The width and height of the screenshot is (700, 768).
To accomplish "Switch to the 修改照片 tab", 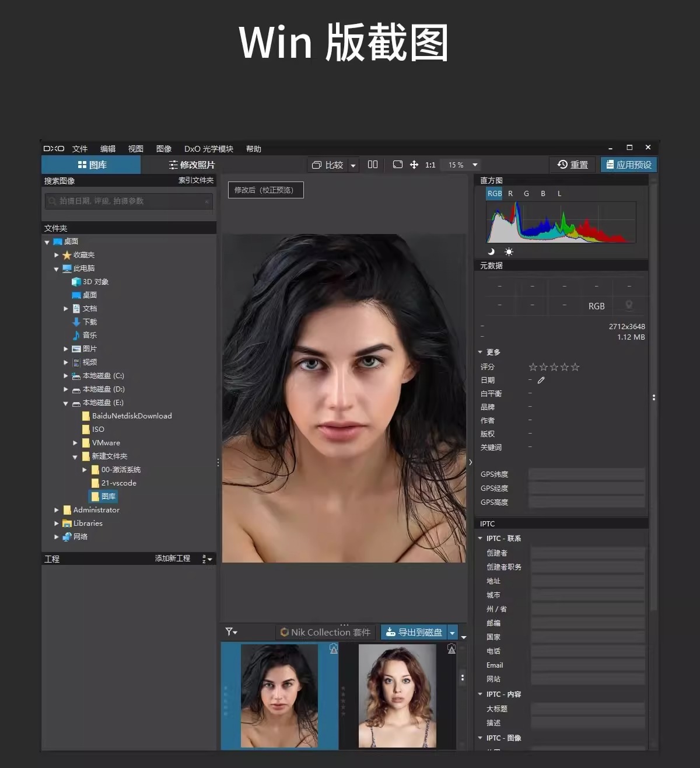I will coord(191,165).
